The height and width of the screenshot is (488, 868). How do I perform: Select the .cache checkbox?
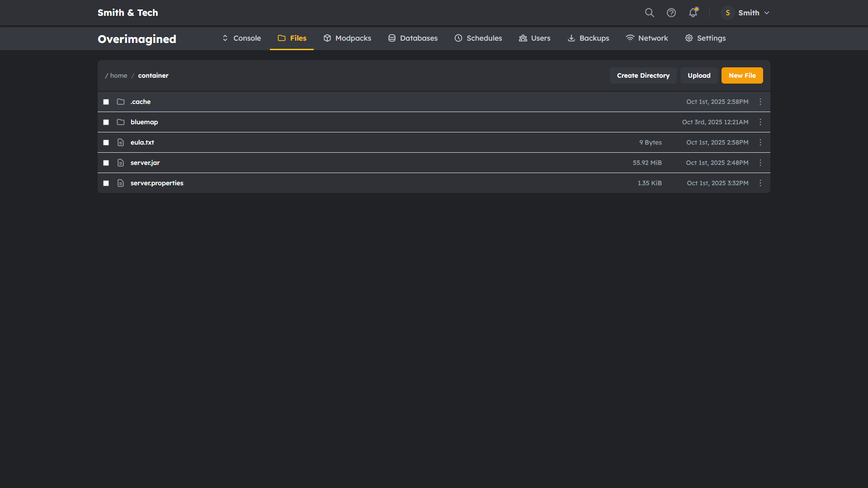tap(106, 102)
